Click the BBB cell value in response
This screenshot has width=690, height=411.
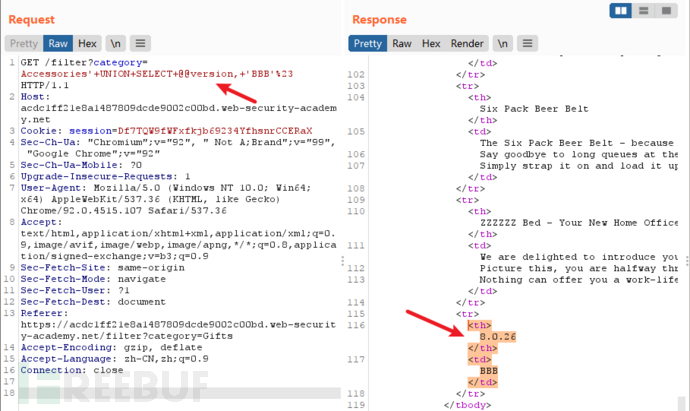(x=488, y=371)
